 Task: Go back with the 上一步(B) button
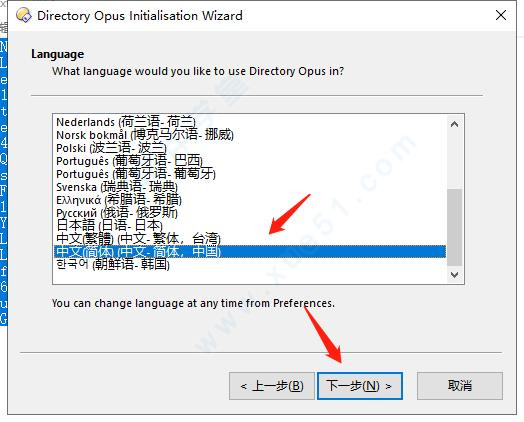coord(272,386)
